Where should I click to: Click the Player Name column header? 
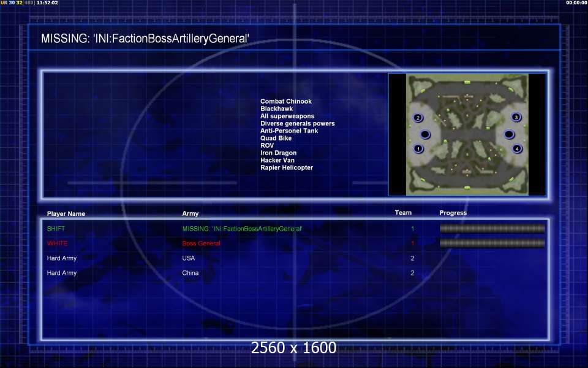click(x=66, y=214)
